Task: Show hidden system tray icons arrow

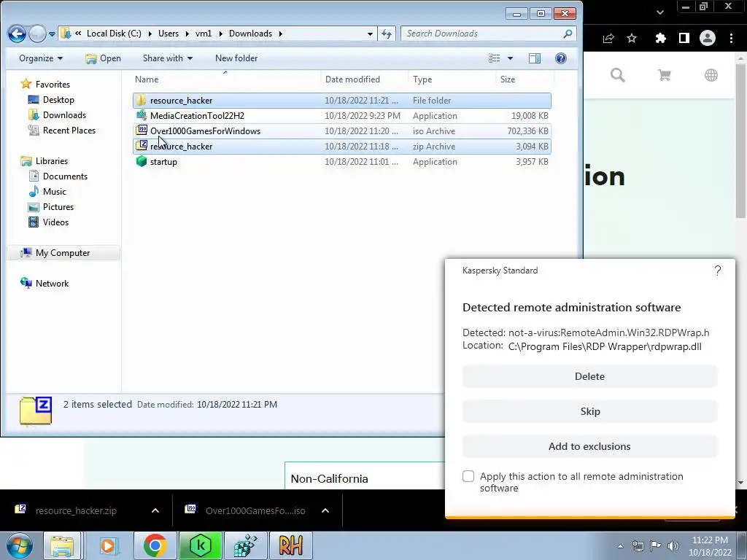Action: pos(620,546)
